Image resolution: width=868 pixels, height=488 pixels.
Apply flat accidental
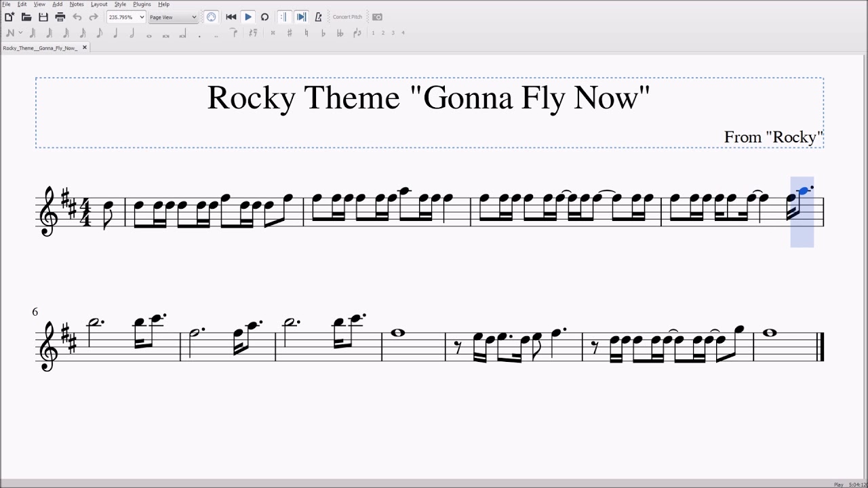(x=323, y=33)
